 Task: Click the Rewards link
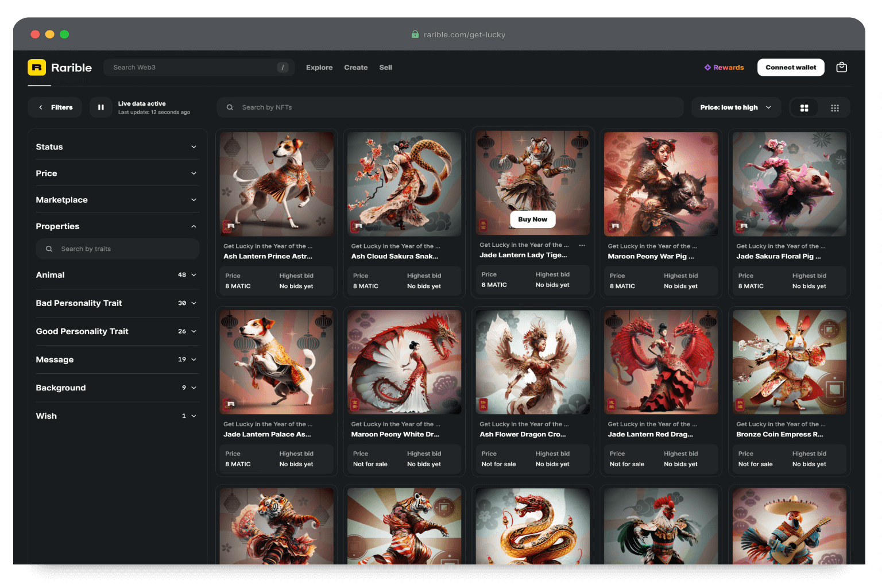pos(724,67)
